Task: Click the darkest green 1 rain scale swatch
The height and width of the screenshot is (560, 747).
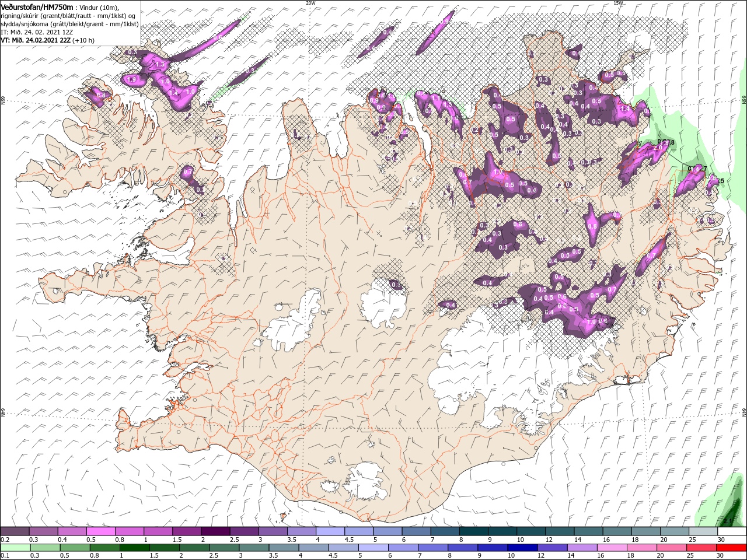Action: [x=134, y=548]
